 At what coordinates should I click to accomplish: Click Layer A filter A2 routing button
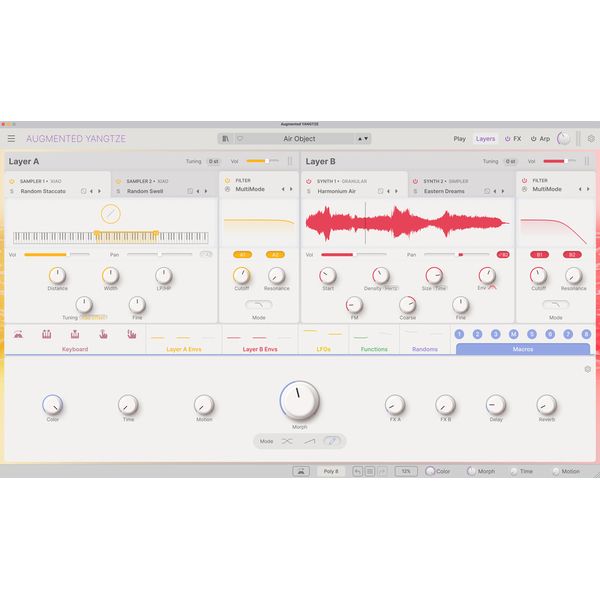pos(275,255)
